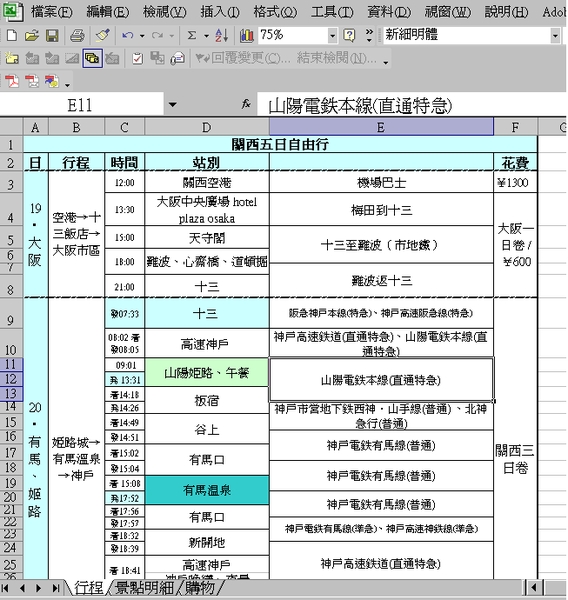This screenshot has width=568, height=600.
Task: Click the Previous Comment icon
Action: 32,58
